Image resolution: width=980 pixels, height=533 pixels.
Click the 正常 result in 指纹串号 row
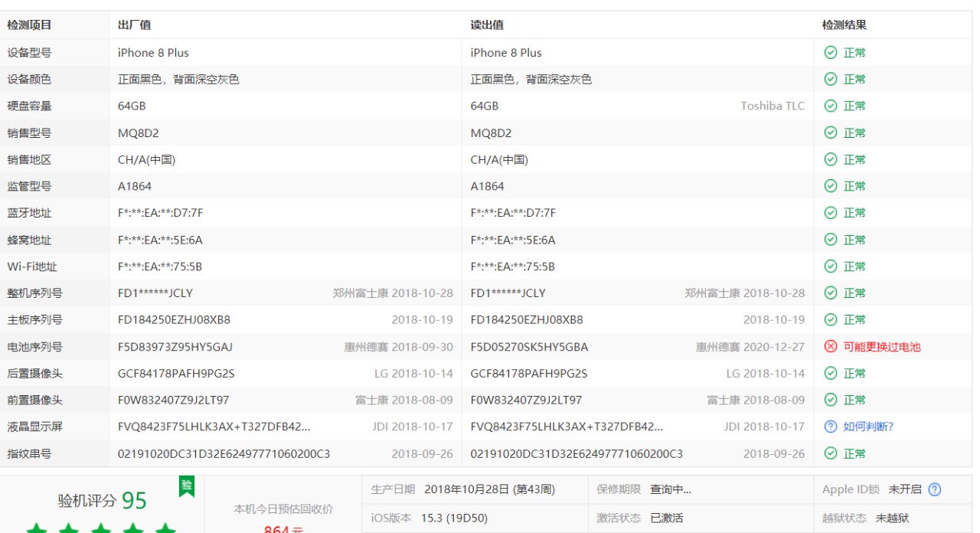(854, 453)
